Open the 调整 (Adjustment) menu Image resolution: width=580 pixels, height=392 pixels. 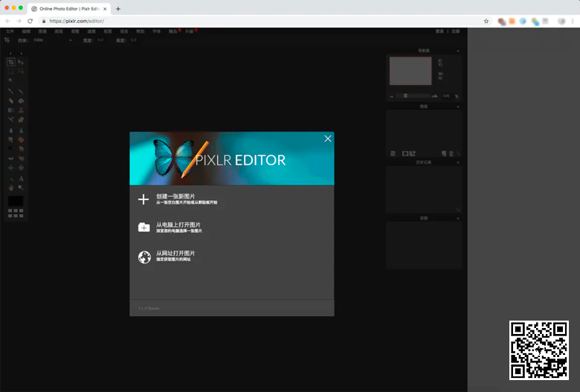75,31
